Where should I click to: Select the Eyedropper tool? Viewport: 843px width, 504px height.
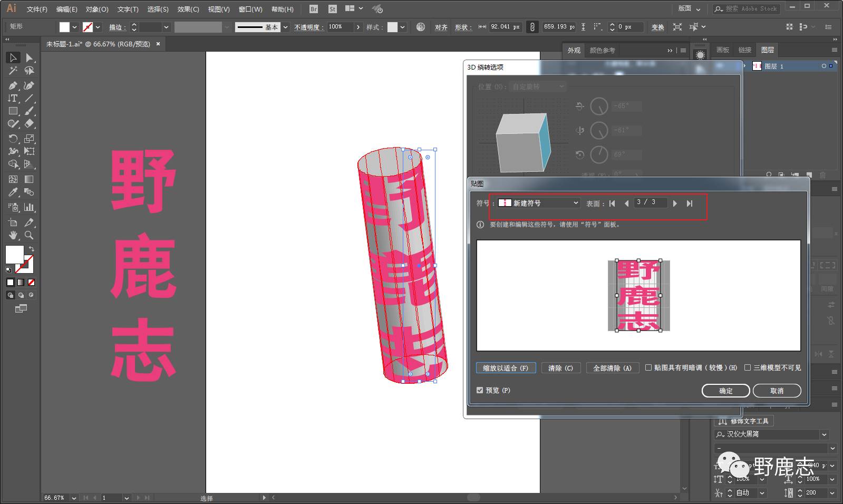tap(13, 192)
